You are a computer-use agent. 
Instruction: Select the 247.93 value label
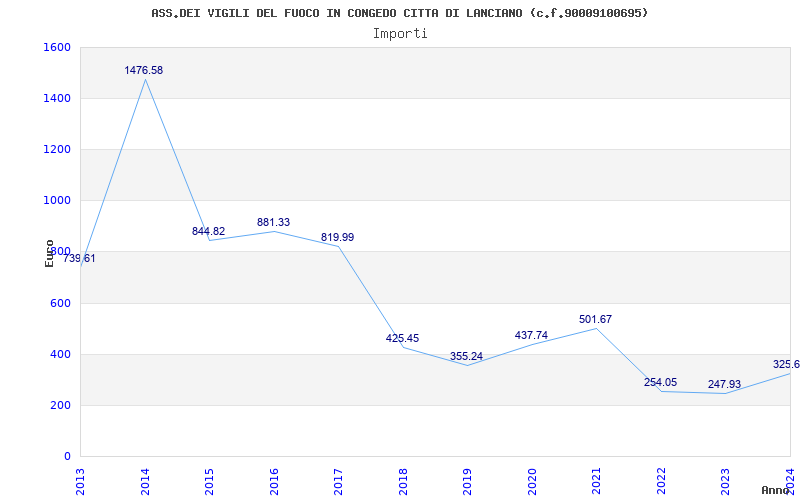coord(724,384)
